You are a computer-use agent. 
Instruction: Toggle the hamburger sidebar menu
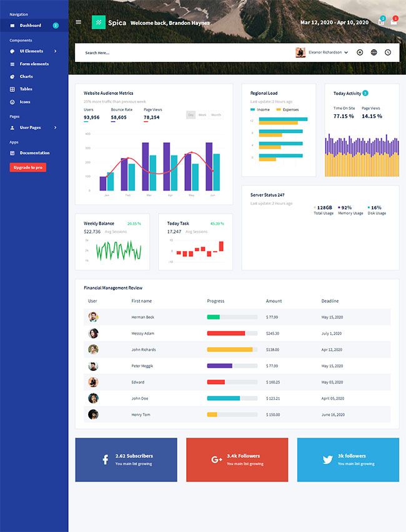78,22
